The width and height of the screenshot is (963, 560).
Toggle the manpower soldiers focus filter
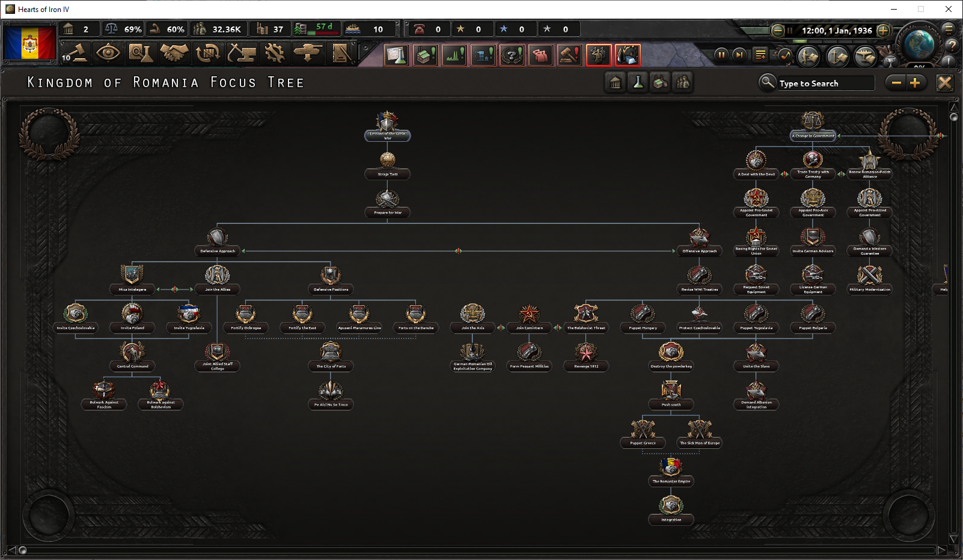click(x=683, y=83)
